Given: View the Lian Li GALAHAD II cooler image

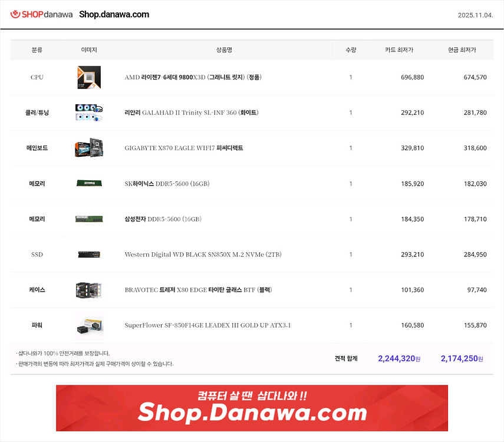Looking at the screenshot, I should click(x=88, y=113).
